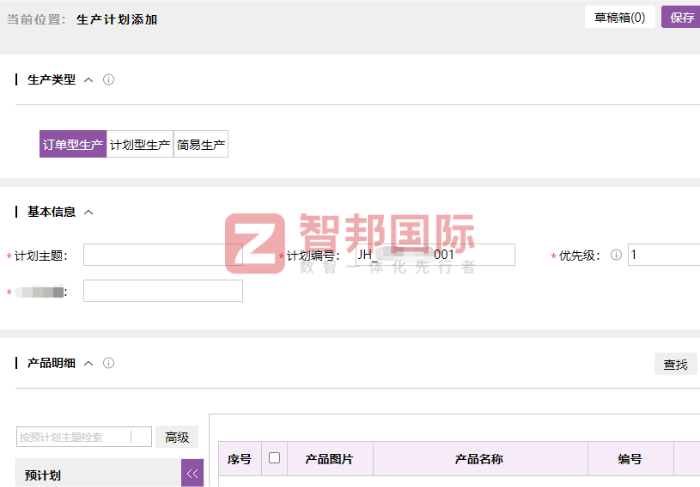Open the 草稿箱(0) drafts box
The image size is (700, 487).
(x=619, y=17)
